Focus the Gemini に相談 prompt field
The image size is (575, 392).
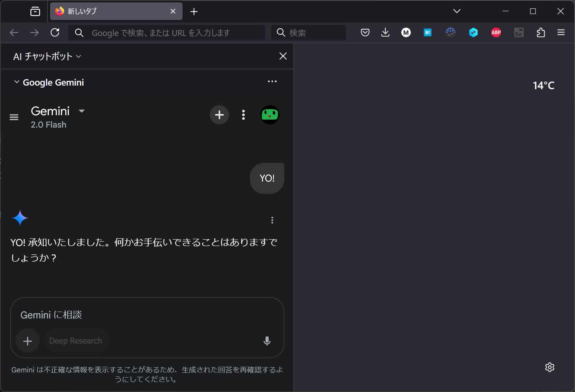tap(147, 315)
